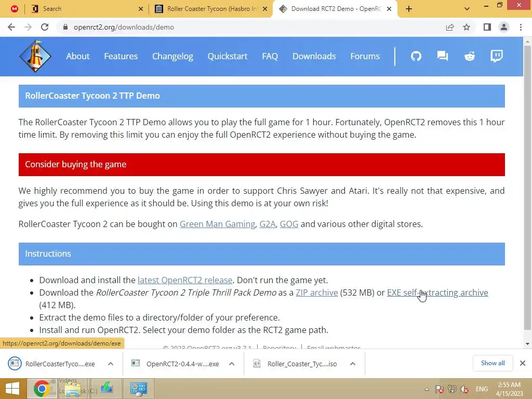The image size is (532, 399).
Task: Open the chat bubbles icon link
Action: [443, 56]
